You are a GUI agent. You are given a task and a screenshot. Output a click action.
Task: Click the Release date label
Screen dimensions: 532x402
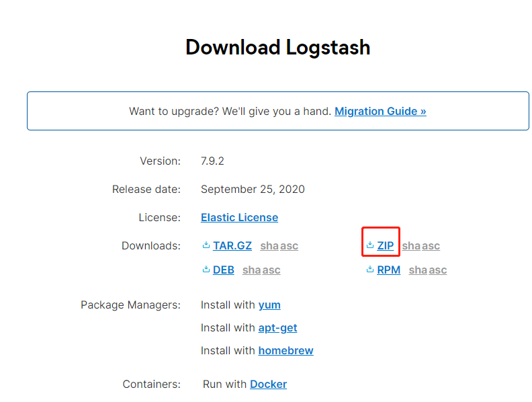pos(146,189)
